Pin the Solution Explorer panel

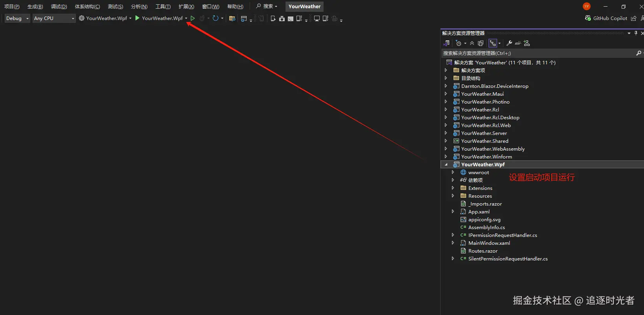(636, 33)
